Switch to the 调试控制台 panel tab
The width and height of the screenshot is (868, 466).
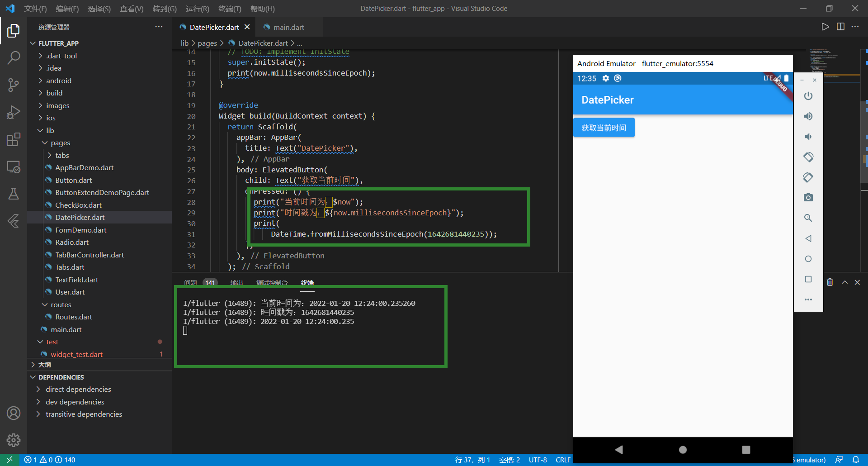coord(272,282)
